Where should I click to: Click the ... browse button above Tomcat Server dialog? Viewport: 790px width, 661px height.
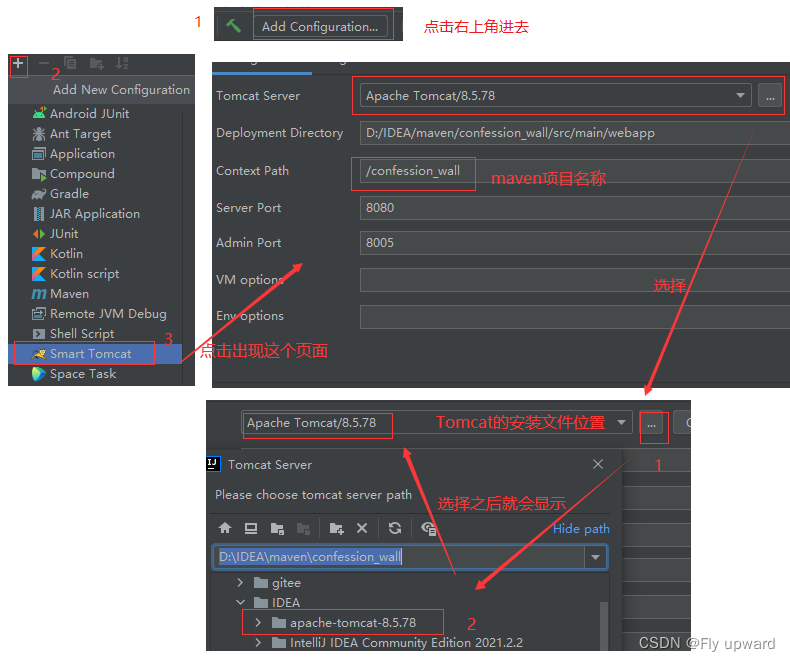(651, 424)
